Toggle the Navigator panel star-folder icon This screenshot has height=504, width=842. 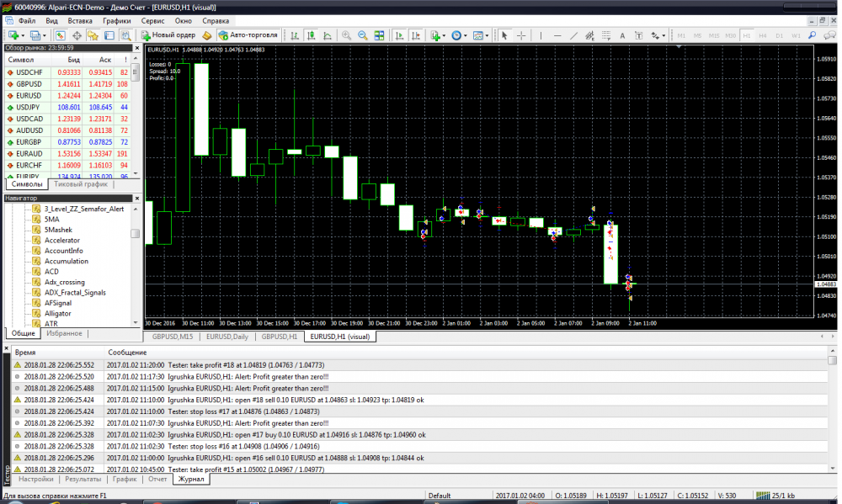(93, 35)
